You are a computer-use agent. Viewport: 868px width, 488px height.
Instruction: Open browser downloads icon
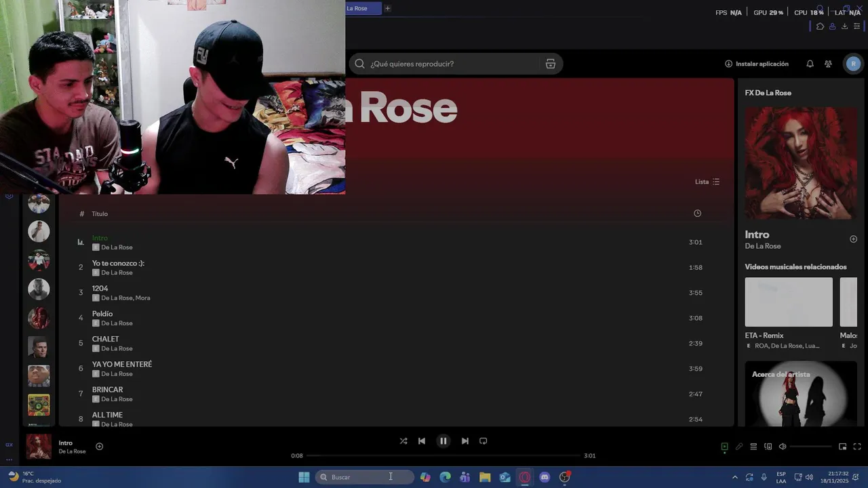(844, 26)
